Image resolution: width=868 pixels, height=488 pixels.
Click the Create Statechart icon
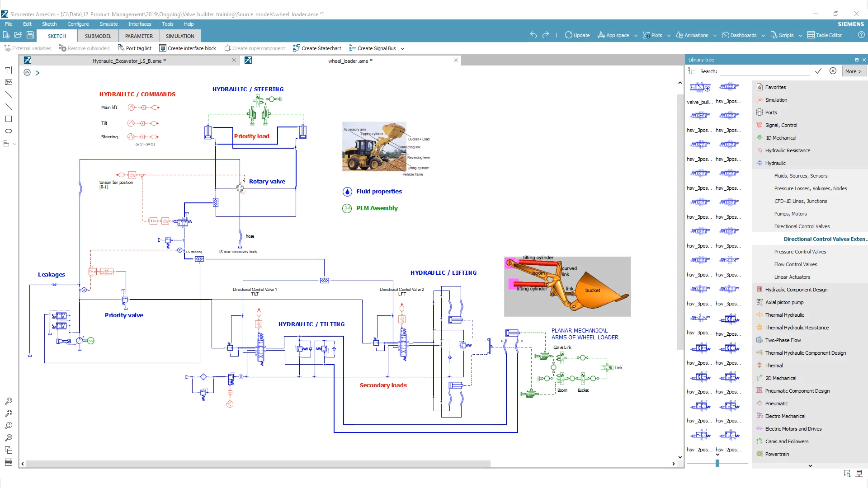317,48
